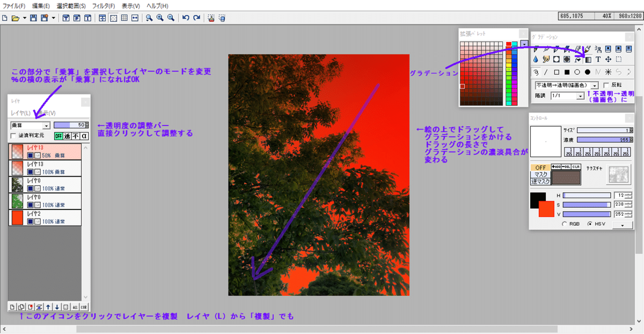This screenshot has width=644, height=334.
Task: Click the 濃度 density bar showing 255
Action: [x=604, y=140]
